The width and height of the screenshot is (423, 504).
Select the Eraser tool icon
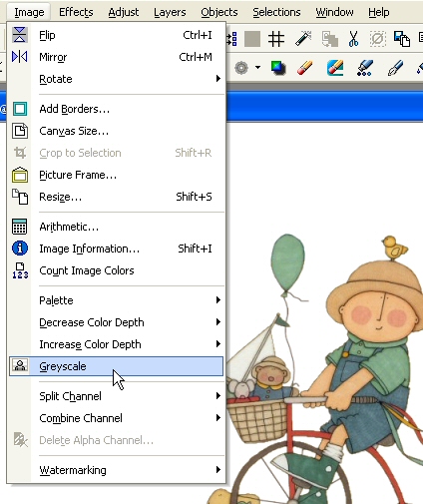pyautogui.click(x=305, y=68)
